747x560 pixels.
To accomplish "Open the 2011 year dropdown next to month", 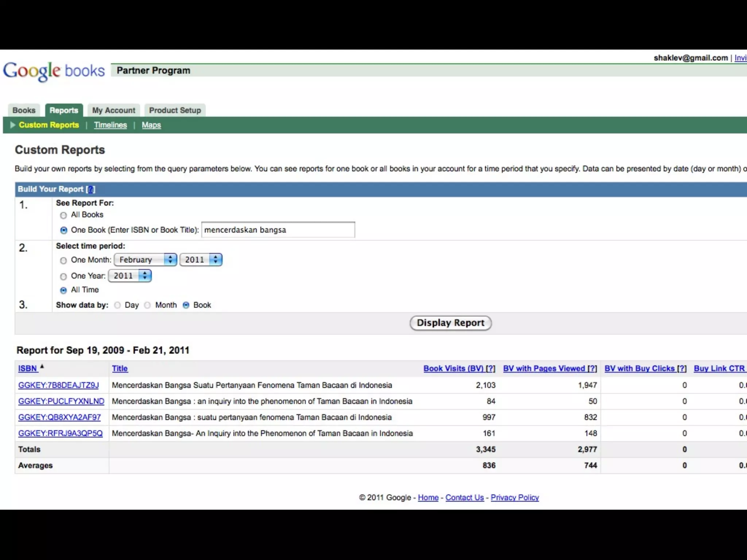I will (201, 260).
